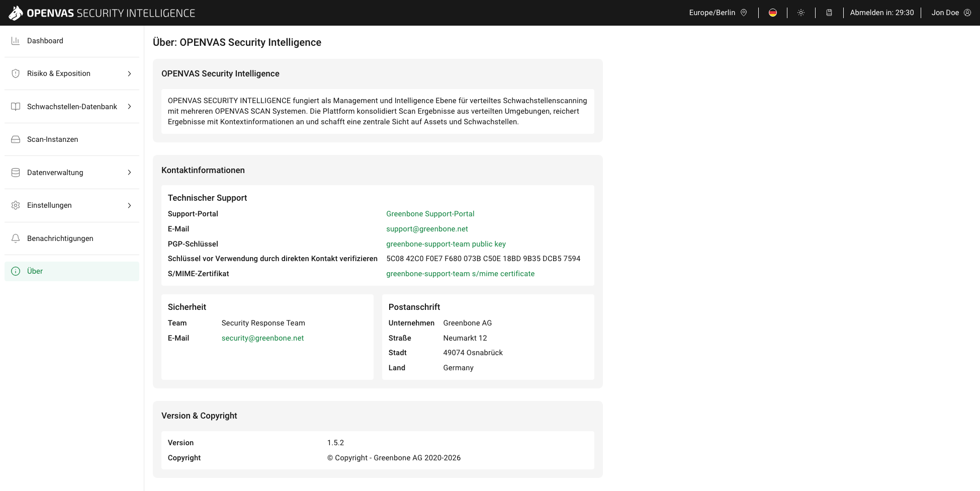The image size is (980, 491).
Task: Select the Über menu item
Action: pyautogui.click(x=72, y=271)
